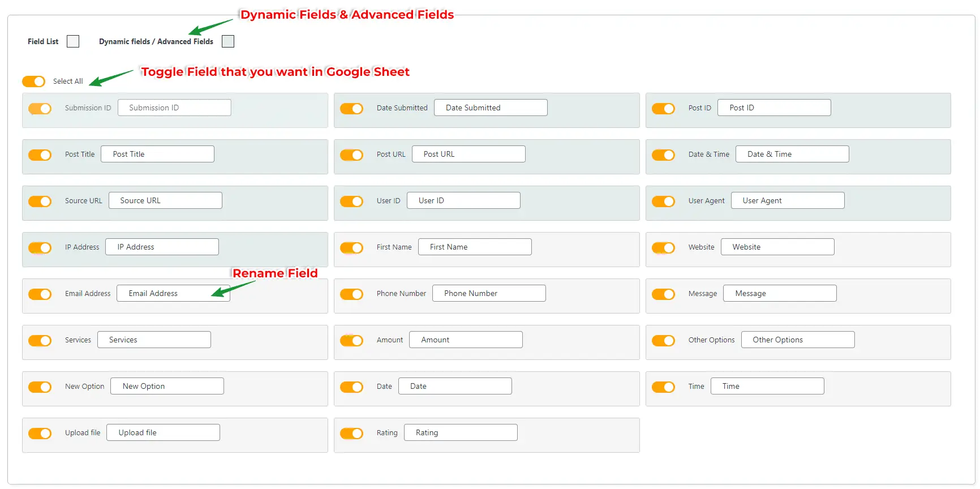Viewport: 980px width, 489px height.
Task: Disable the Submission ID toggle
Action: click(x=40, y=109)
